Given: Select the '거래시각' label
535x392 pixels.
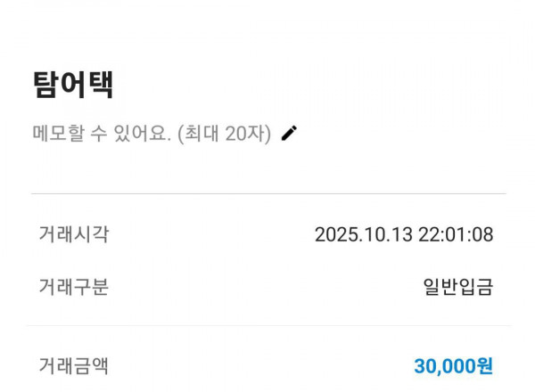Looking at the screenshot, I should pyautogui.click(x=73, y=234).
